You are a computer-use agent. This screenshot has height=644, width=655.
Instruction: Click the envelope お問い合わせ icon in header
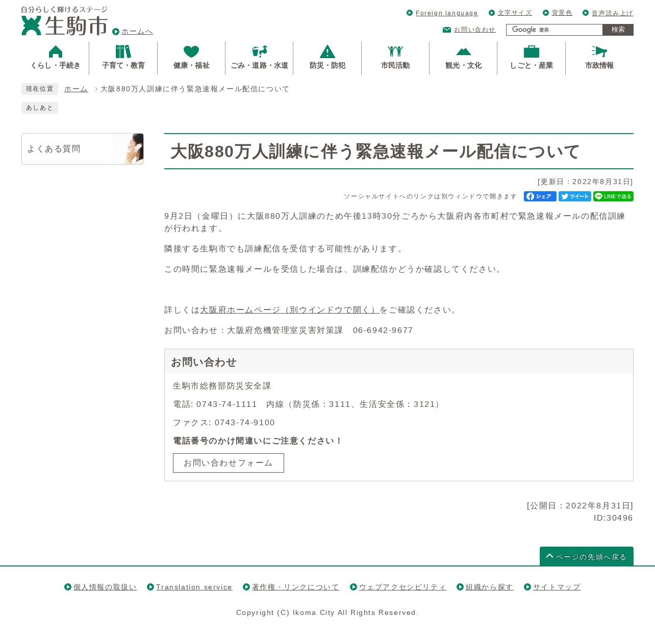coord(447,30)
